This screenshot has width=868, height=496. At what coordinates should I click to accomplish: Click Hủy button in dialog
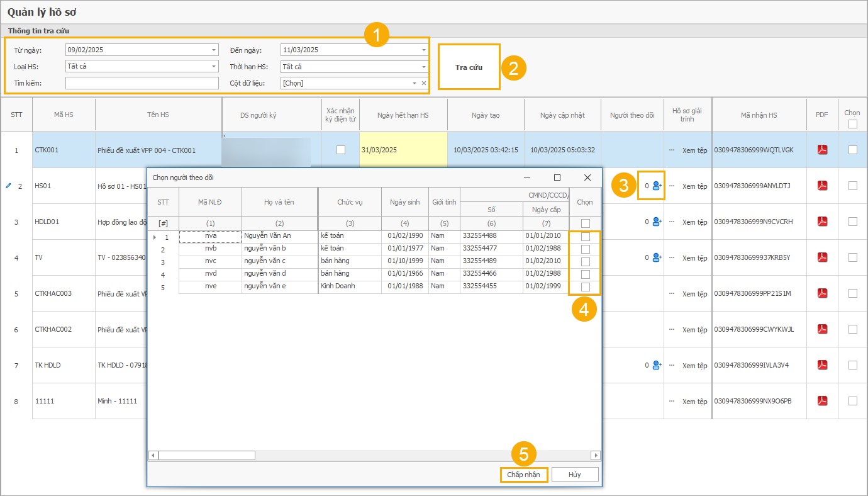pyautogui.click(x=575, y=475)
